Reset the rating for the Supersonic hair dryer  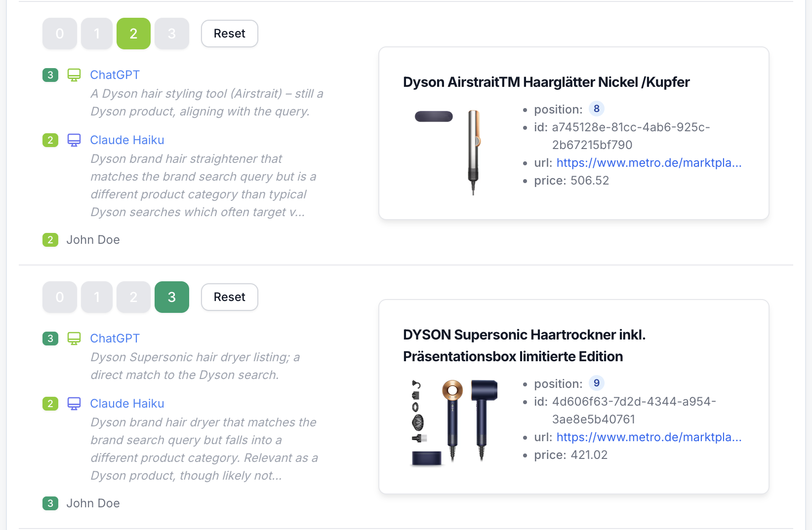pyautogui.click(x=229, y=297)
